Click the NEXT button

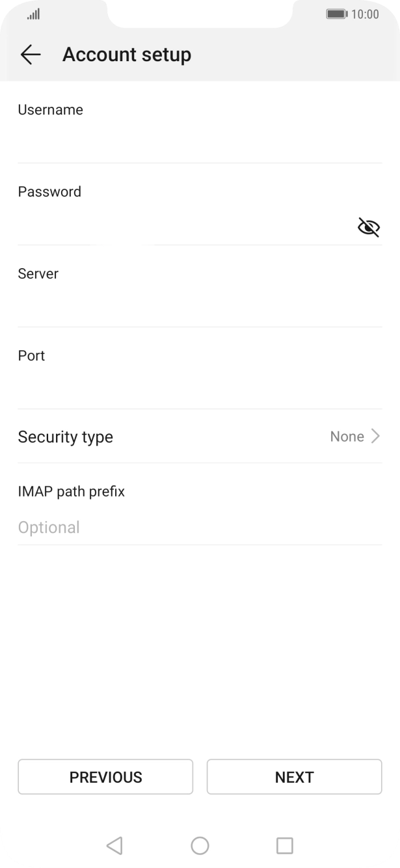294,777
